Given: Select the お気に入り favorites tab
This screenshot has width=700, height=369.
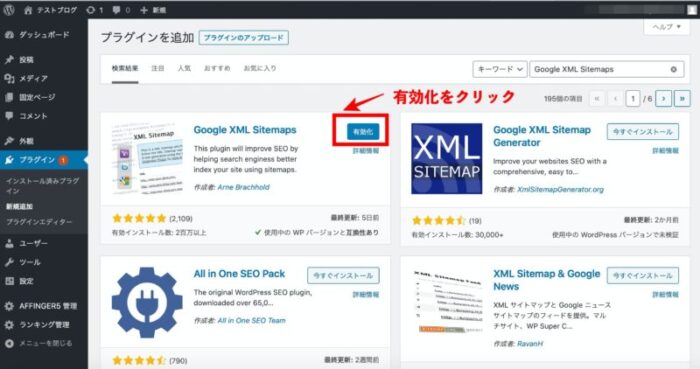Looking at the screenshot, I should (260, 68).
